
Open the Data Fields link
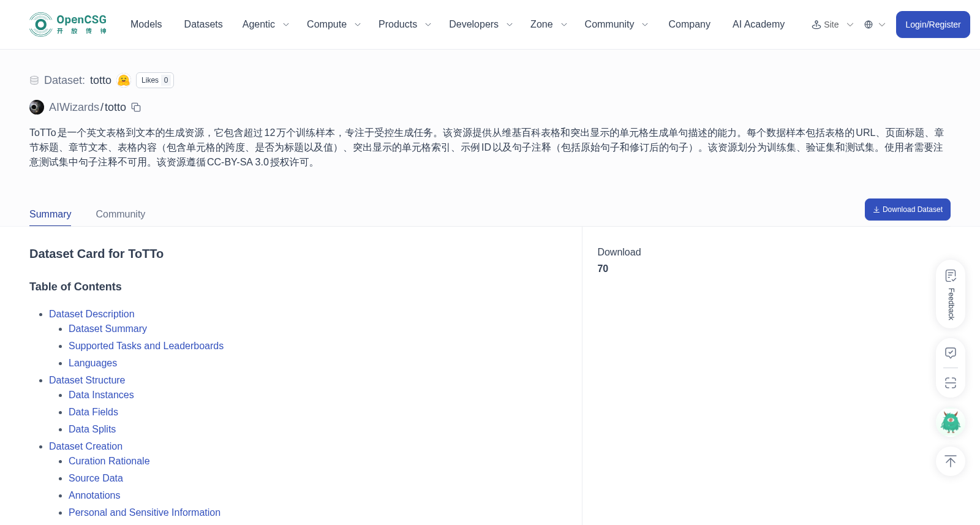click(x=93, y=412)
